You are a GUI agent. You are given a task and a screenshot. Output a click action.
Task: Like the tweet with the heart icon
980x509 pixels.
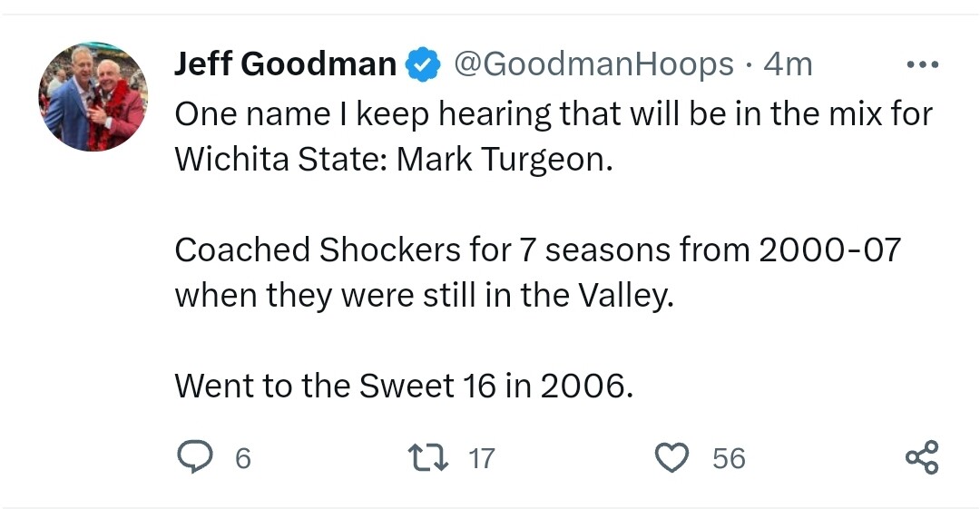672,457
